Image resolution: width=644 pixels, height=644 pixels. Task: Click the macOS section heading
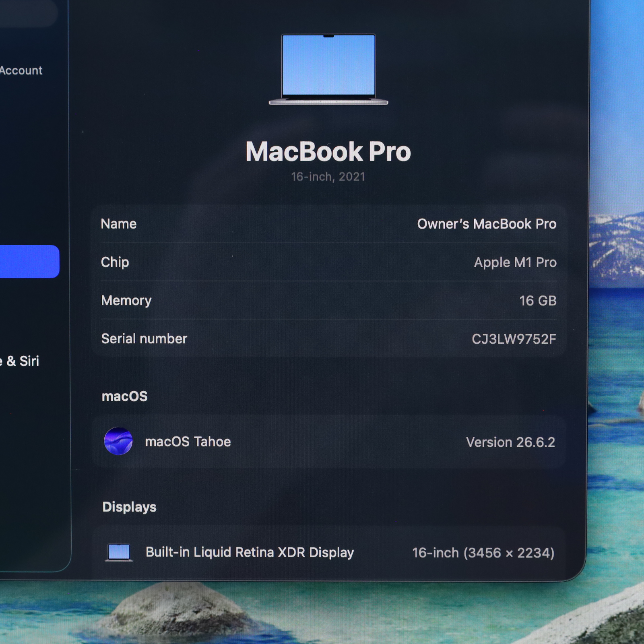click(125, 396)
